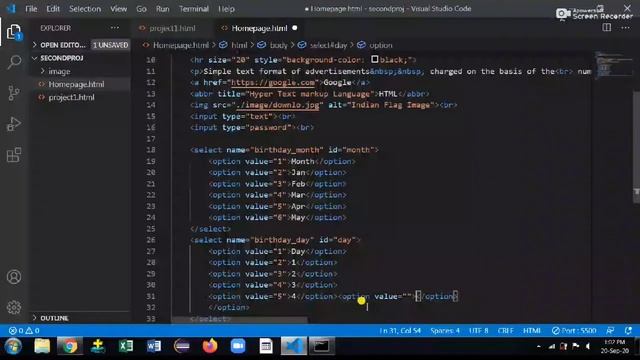Click body in the breadcrumb
Viewport: 640px width, 360px height.
tap(279, 45)
